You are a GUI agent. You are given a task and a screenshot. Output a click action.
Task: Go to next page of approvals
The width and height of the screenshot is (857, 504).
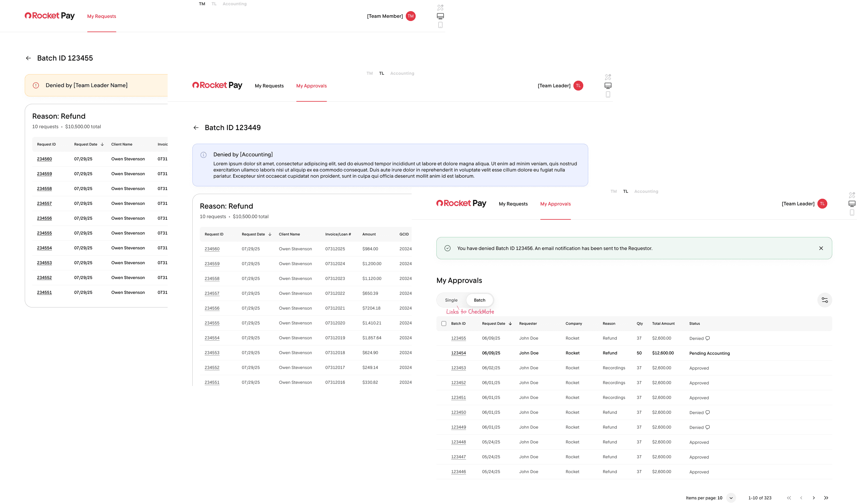coord(813,498)
